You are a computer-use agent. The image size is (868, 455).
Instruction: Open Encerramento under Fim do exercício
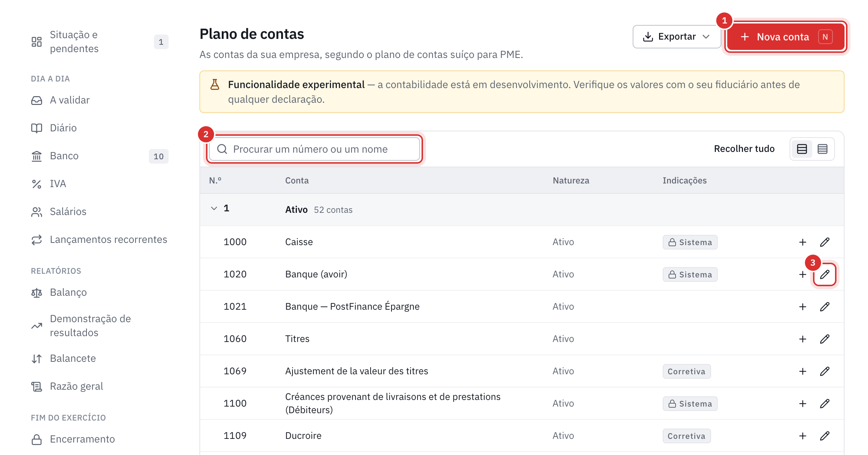[x=100, y=439]
